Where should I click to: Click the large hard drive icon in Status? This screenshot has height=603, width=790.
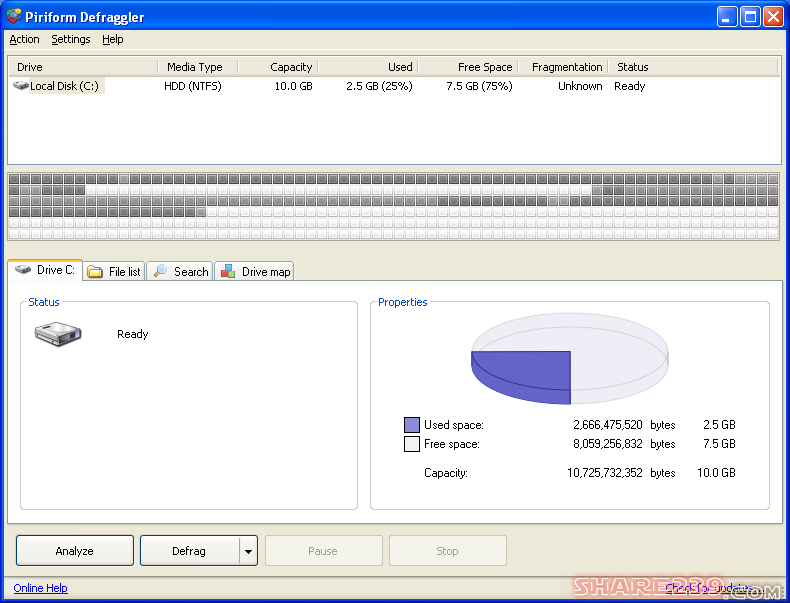[58, 334]
